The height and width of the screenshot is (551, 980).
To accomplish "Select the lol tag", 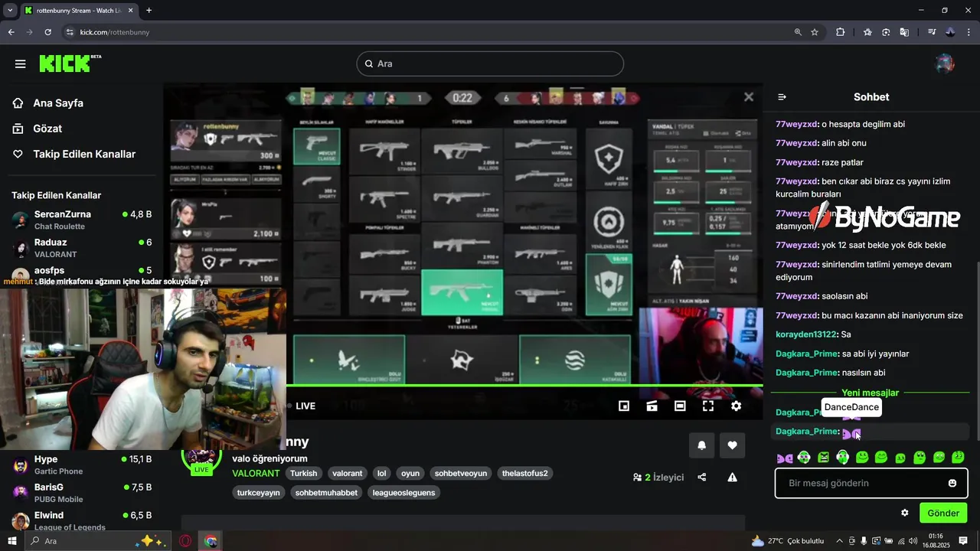I will (382, 473).
